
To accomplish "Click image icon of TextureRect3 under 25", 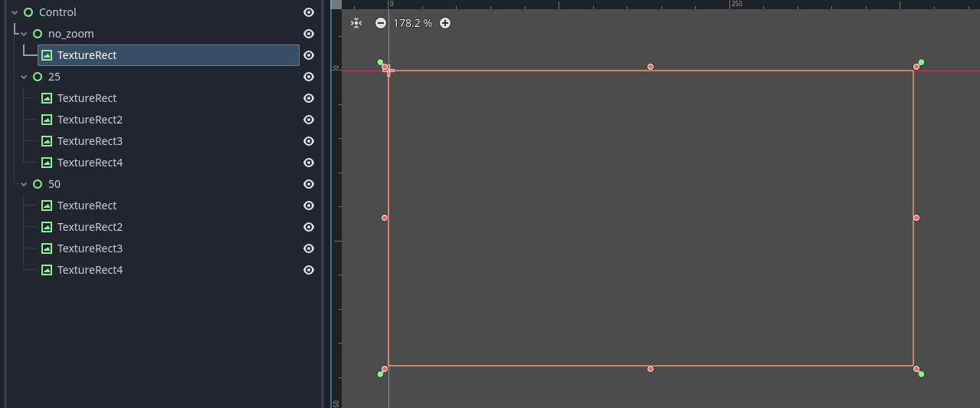I will tap(47, 141).
